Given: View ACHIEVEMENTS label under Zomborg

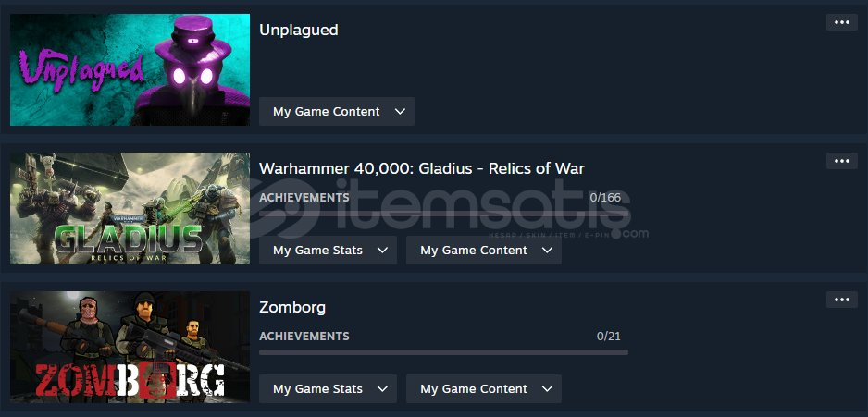Looking at the screenshot, I should pyautogui.click(x=304, y=337).
